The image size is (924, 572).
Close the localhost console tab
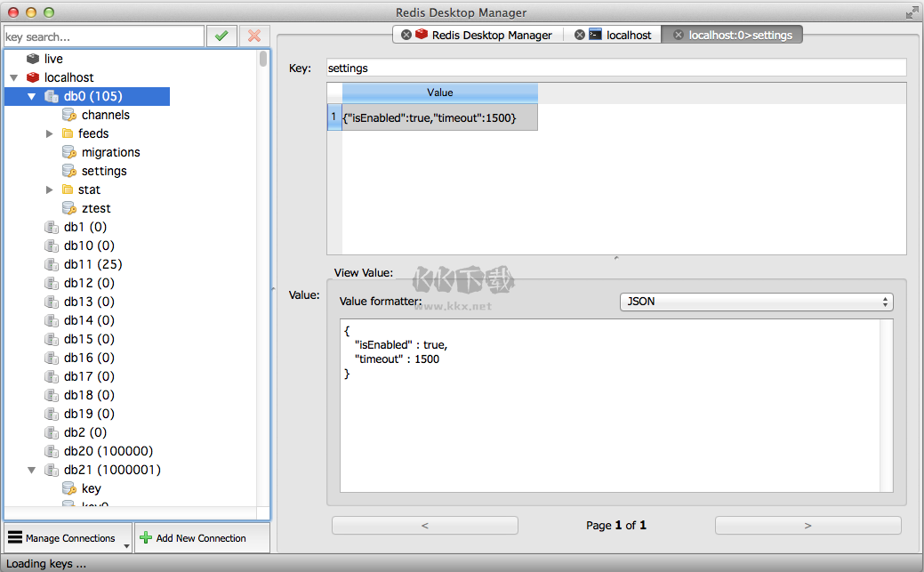(580, 35)
